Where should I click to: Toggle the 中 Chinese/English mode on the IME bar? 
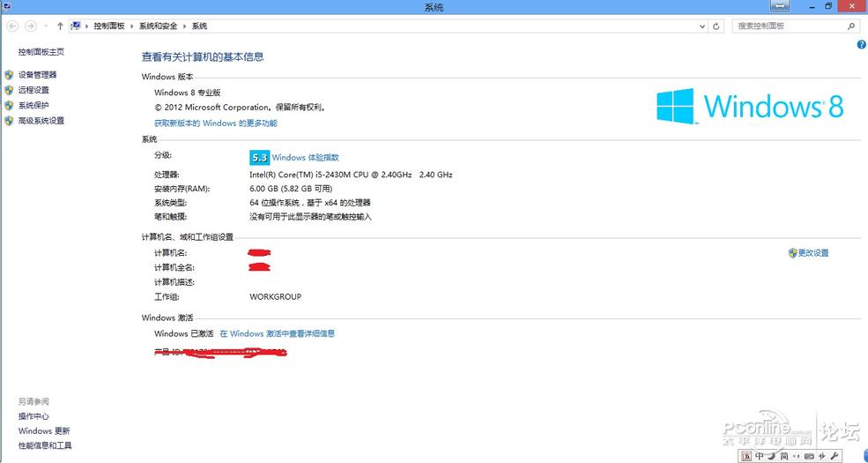tap(760, 456)
